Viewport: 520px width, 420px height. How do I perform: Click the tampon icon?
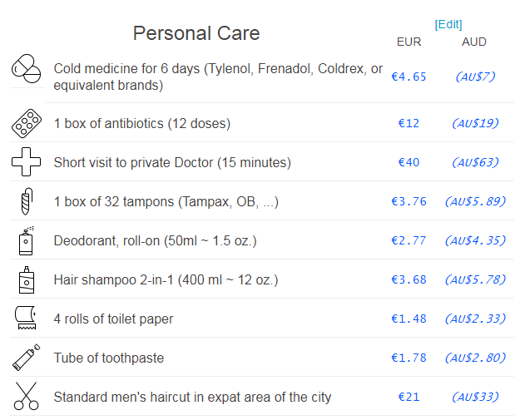(27, 201)
